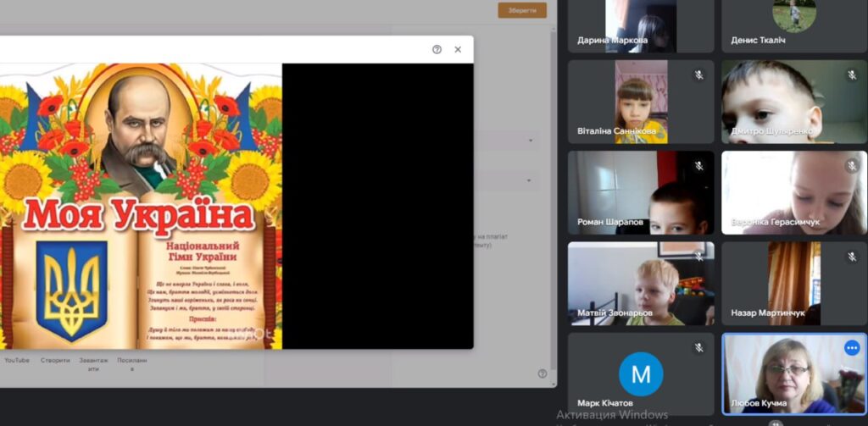Click muted mic icon on Назар Мартинчук's tile
Image resolution: width=868 pixels, height=426 pixels.
pos(852,257)
